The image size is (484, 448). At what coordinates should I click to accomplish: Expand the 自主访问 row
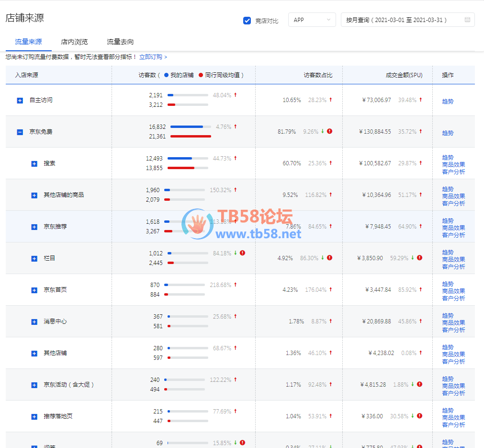click(x=20, y=101)
